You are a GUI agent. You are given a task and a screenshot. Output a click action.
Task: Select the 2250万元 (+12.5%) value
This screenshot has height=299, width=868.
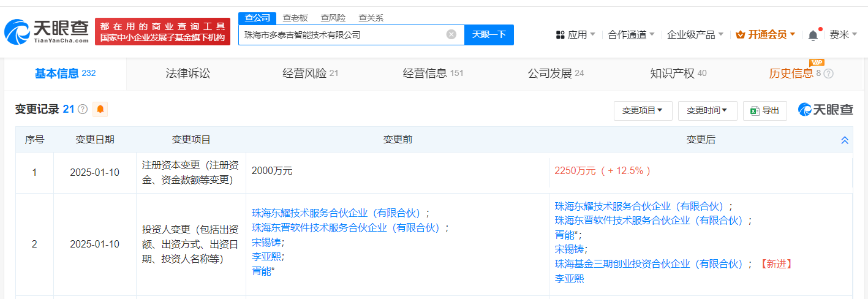603,171
